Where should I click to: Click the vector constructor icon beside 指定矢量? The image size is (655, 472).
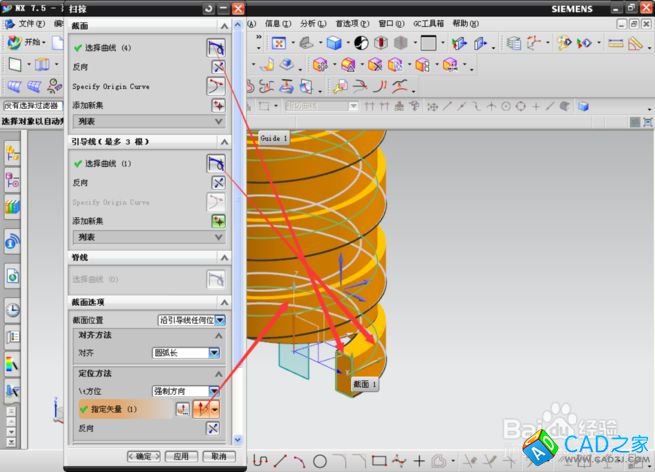(183, 409)
